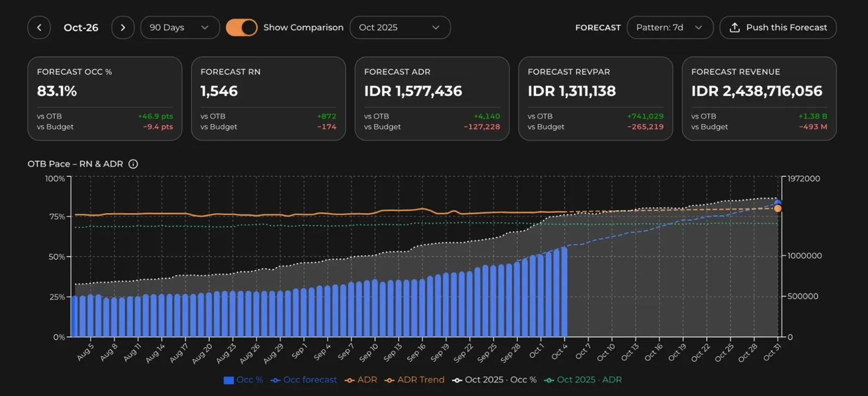Click the Aug 5 axis date label
The height and width of the screenshot is (396, 868).
(x=85, y=352)
